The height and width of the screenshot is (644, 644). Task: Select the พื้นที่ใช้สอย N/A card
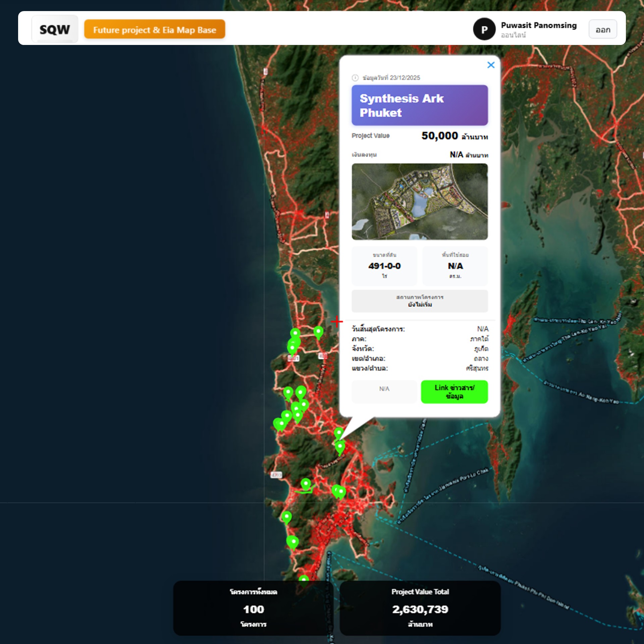(x=455, y=266)
